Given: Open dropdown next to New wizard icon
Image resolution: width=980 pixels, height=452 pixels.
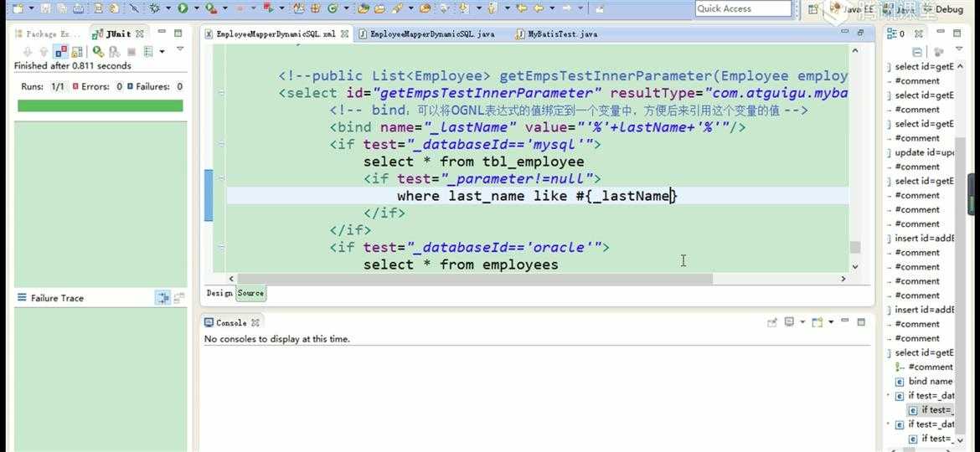Looking at the screenshot, I should tap(31, 8).
